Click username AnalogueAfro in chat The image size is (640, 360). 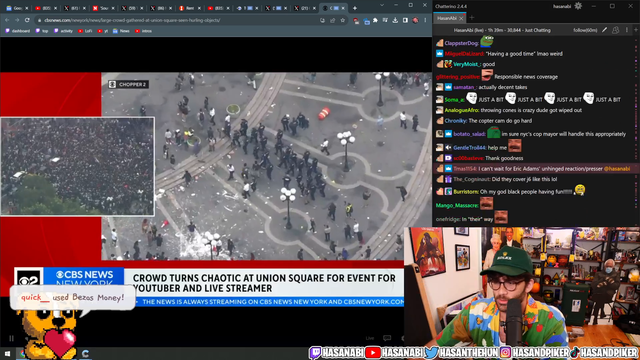coord(462,110)
